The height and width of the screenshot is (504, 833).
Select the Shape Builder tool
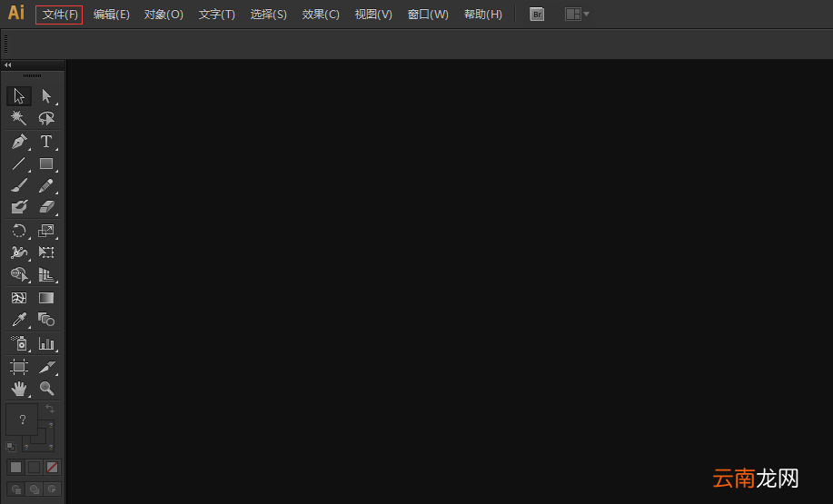pos(18,274)
